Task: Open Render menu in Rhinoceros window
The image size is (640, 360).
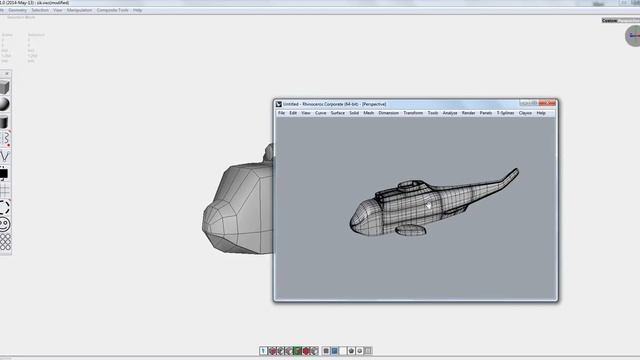Action: click(x=468, y=113)
